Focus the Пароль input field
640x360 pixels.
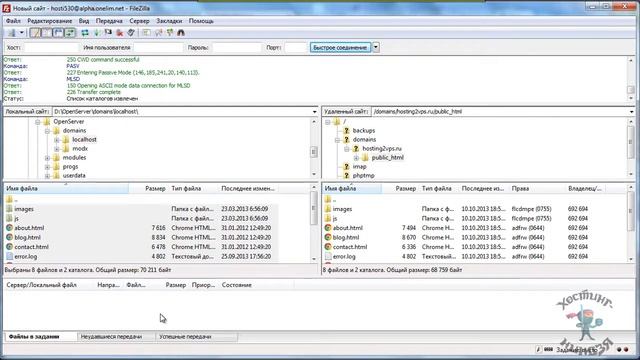coord(237,48)
